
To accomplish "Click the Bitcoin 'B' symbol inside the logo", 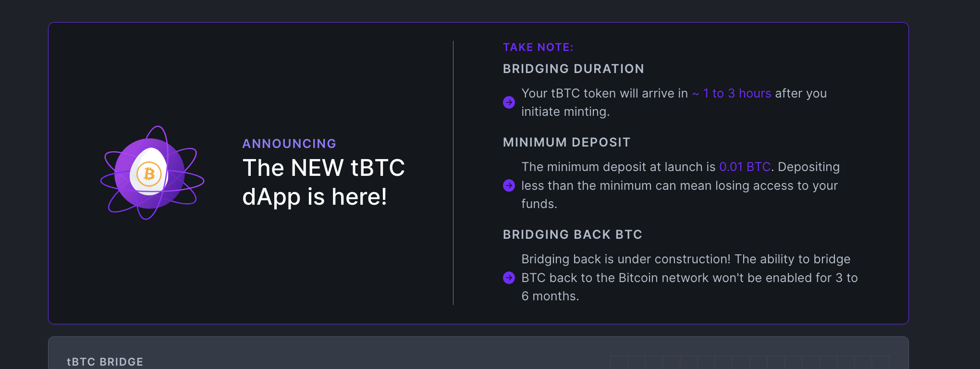I will (x=149, y=174).
